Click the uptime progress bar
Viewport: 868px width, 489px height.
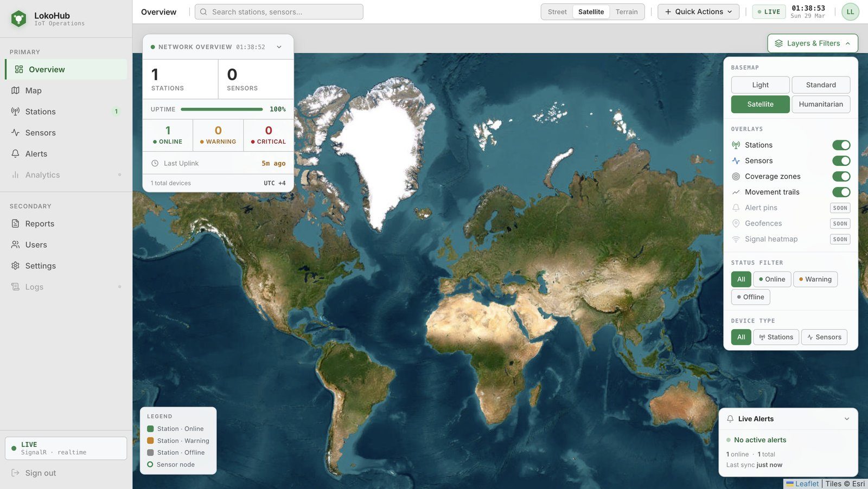coord(222,110)
